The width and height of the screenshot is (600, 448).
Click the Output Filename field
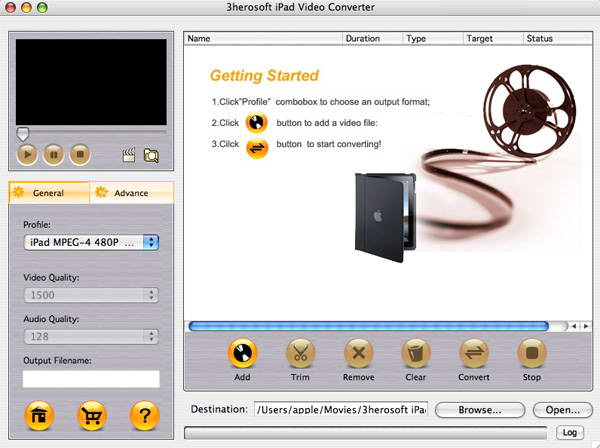click(x=91, y=379)
